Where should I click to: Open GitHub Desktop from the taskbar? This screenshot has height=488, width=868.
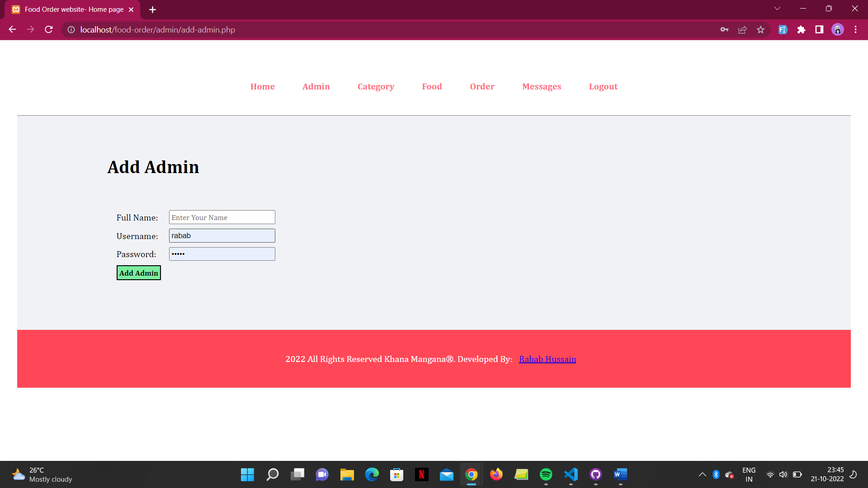tap(595, 475)
